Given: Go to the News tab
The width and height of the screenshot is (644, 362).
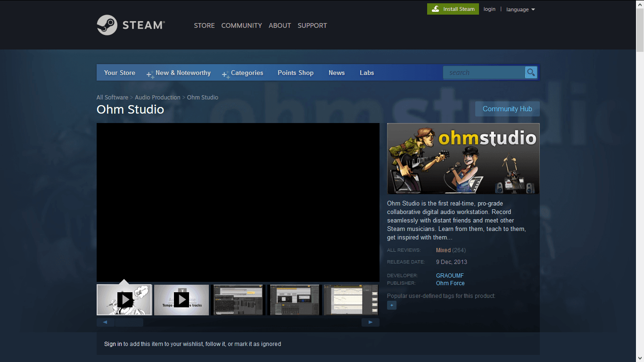Looking at the screenshot, I should tap(337, 73).
